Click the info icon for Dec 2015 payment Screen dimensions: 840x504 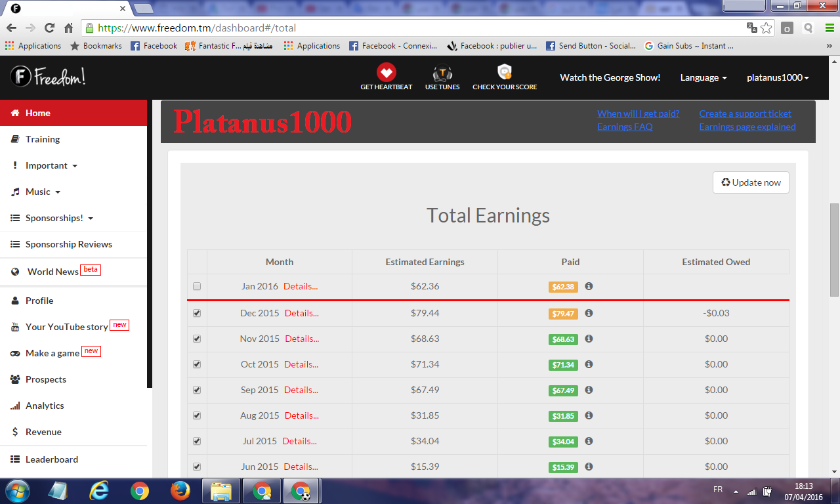(x=589, y=313)
